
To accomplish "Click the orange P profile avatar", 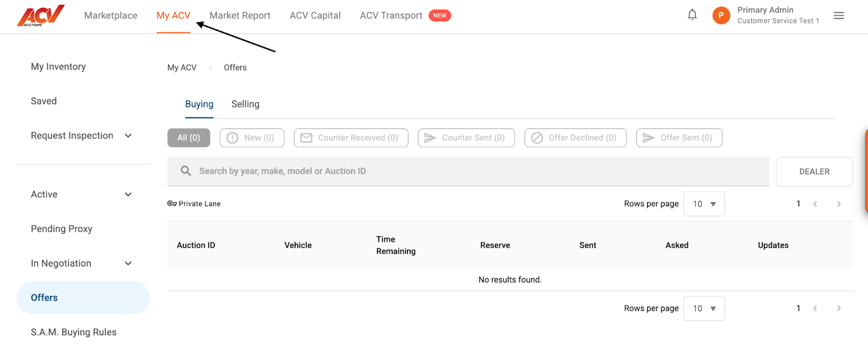I will (721, 15).
